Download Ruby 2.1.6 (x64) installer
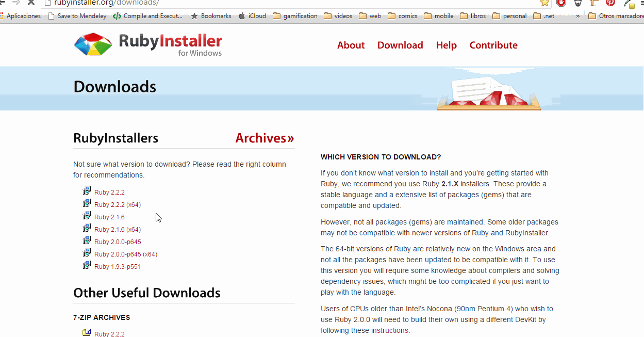 pyautogui.click(x=118, y=230)
